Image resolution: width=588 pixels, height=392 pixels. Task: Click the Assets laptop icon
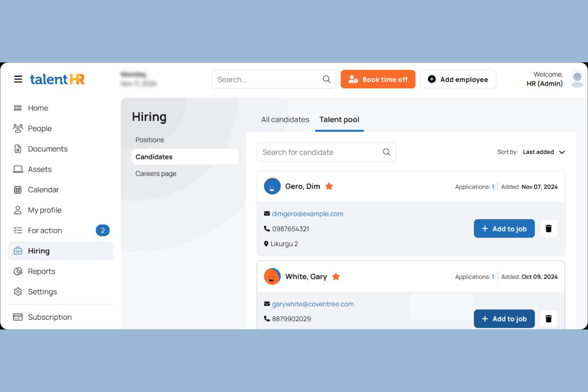coord(18,169)
